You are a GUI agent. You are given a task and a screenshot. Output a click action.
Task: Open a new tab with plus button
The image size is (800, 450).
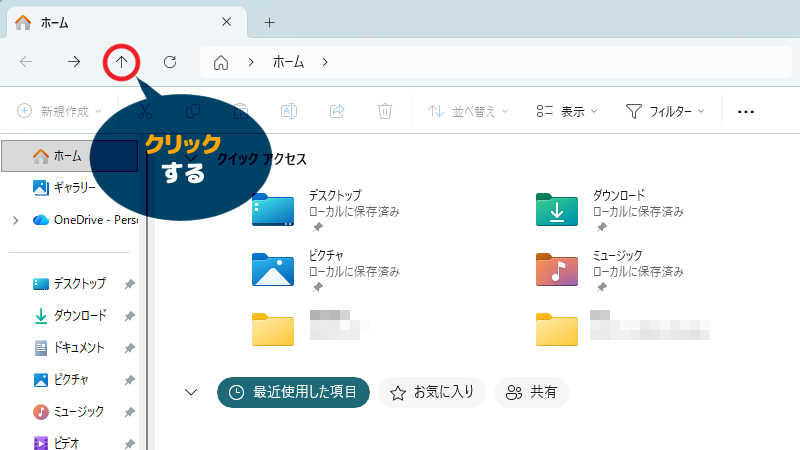click(269, 22)
